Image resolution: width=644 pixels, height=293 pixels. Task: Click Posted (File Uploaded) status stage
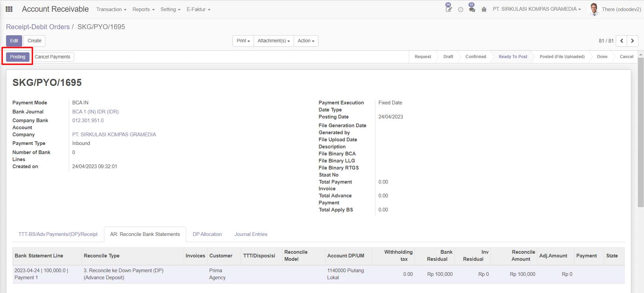point(562,57)
